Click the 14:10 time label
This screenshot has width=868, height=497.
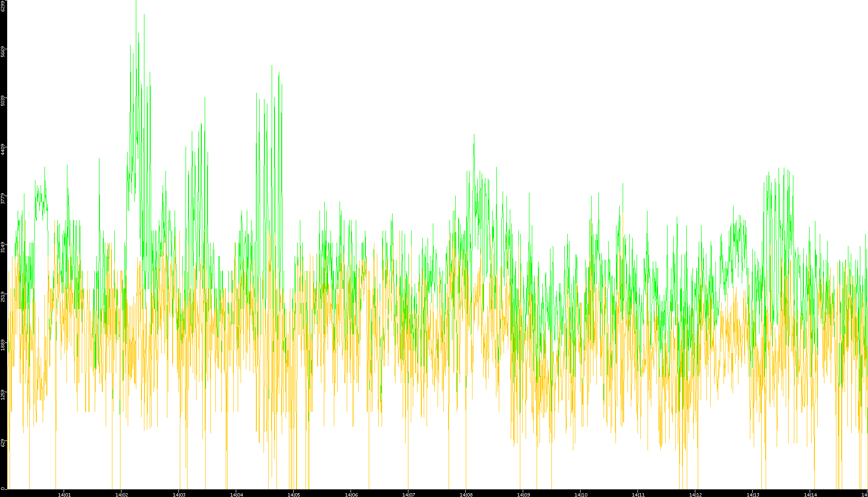[580, 494]
